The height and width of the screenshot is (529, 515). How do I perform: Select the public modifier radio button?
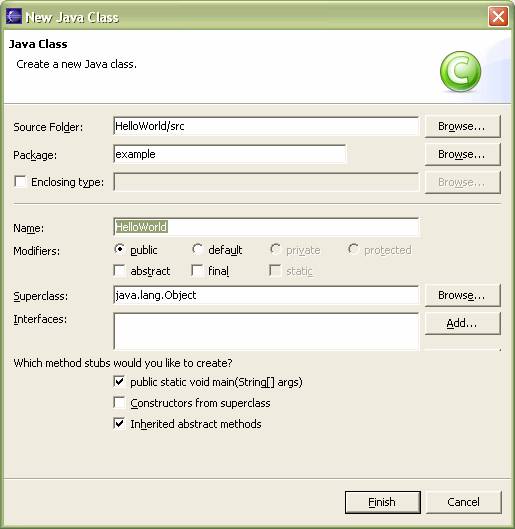119,249
